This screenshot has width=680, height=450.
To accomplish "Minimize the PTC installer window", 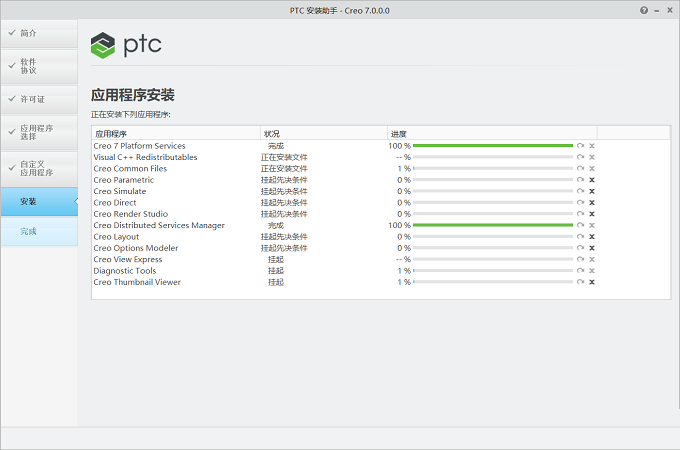I will (x=657, y=11).
